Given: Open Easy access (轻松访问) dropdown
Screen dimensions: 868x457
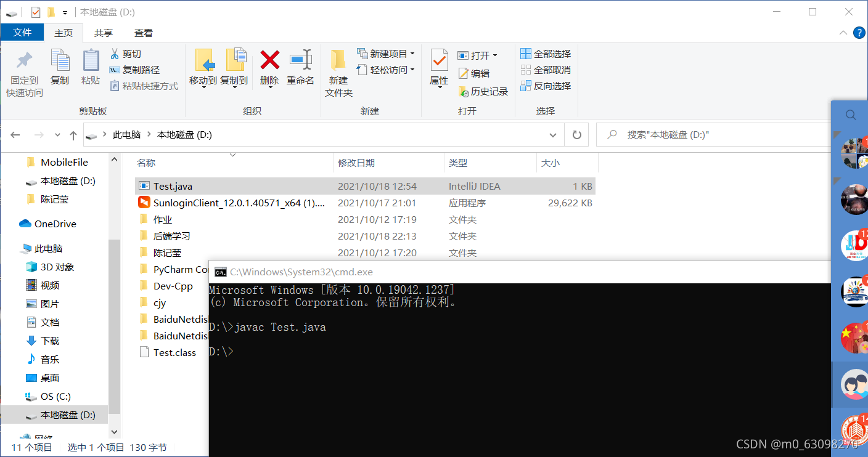Looking at the screenshot, I should point(385,70).
